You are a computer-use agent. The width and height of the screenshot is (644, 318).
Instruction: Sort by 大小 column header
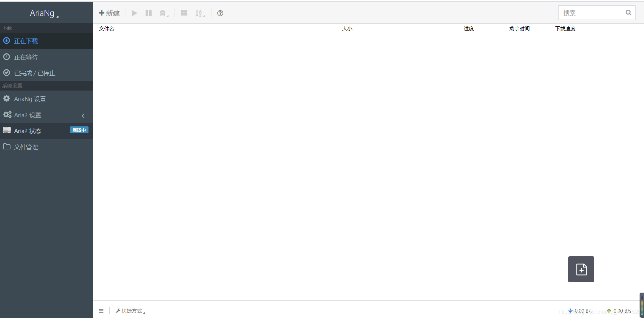point(347,29)
